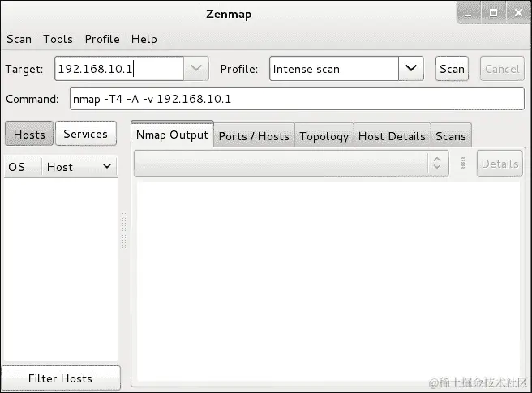This screenshot has width=532, height=393.
Task: Switch to the Topology tab
Action: pyautogui.click(x=324, y=136)
